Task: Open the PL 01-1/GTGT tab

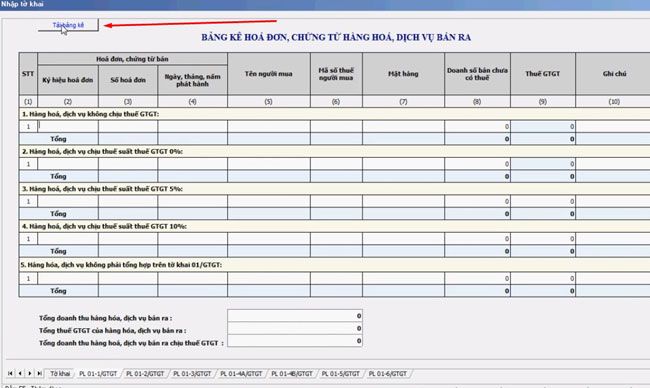Action: coord(98,373)
